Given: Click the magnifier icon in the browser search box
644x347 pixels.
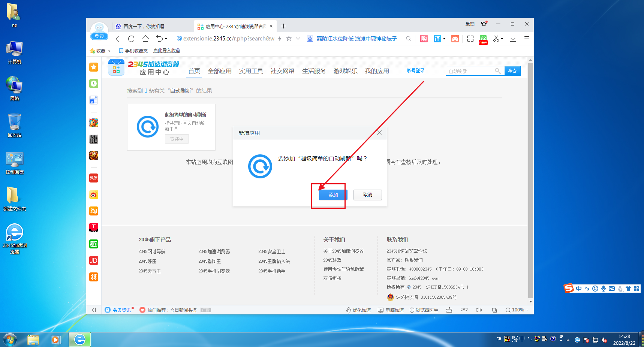Looking at the screenshot, I should pos(408,39).
